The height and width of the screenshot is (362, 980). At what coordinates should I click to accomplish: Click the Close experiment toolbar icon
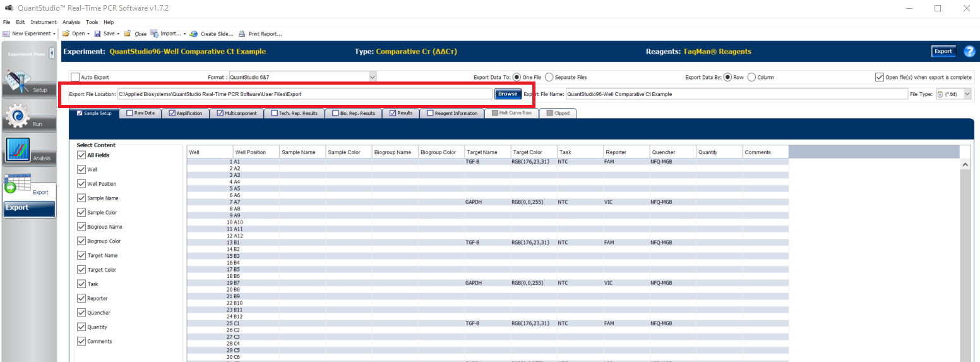pos(128,33)
